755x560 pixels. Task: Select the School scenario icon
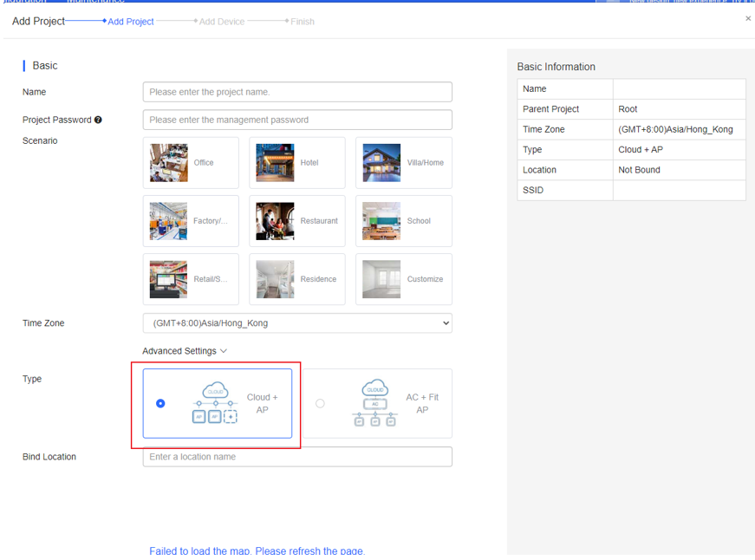(381, 221)
